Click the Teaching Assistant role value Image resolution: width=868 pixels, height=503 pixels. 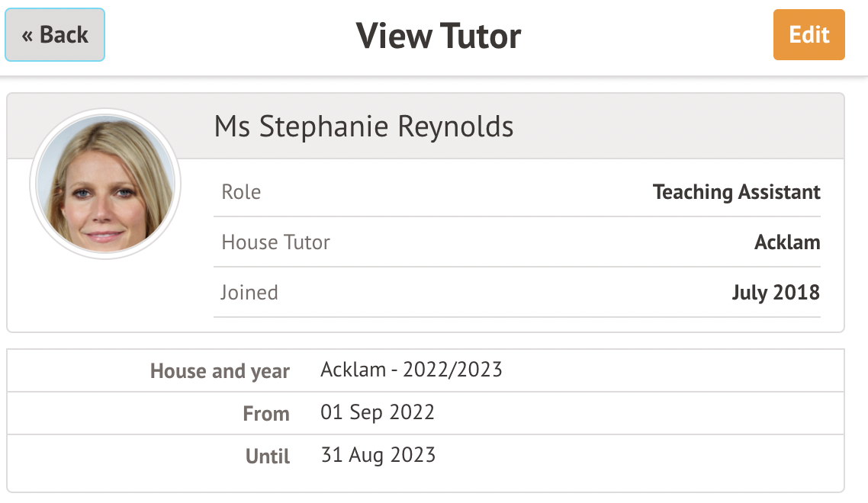coord(736,192)
